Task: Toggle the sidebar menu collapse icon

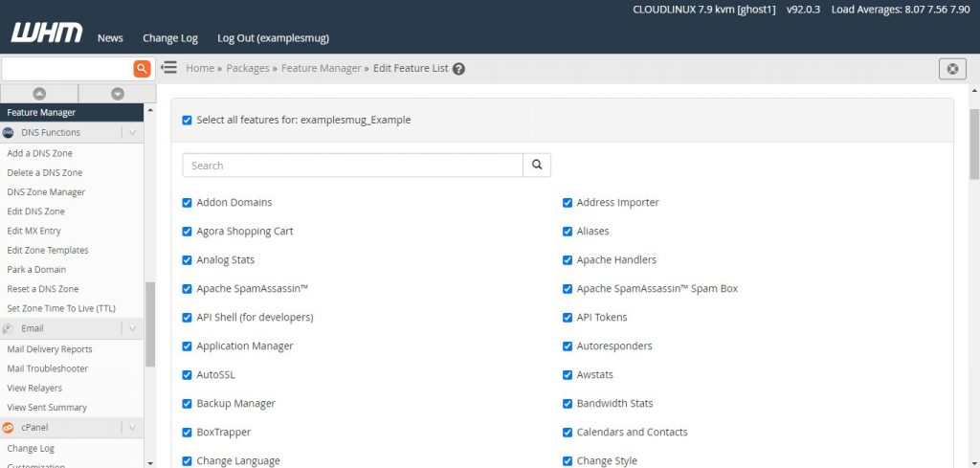Action: click(168, 68)
